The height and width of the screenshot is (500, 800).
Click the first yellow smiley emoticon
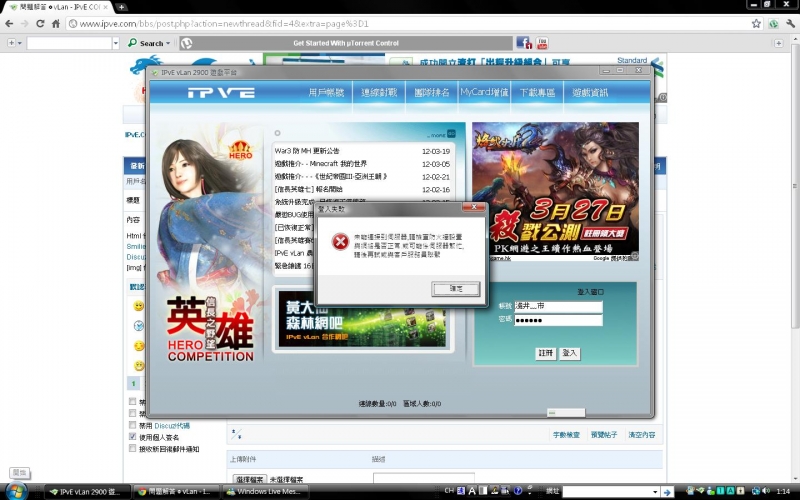(x=138, y=306)
